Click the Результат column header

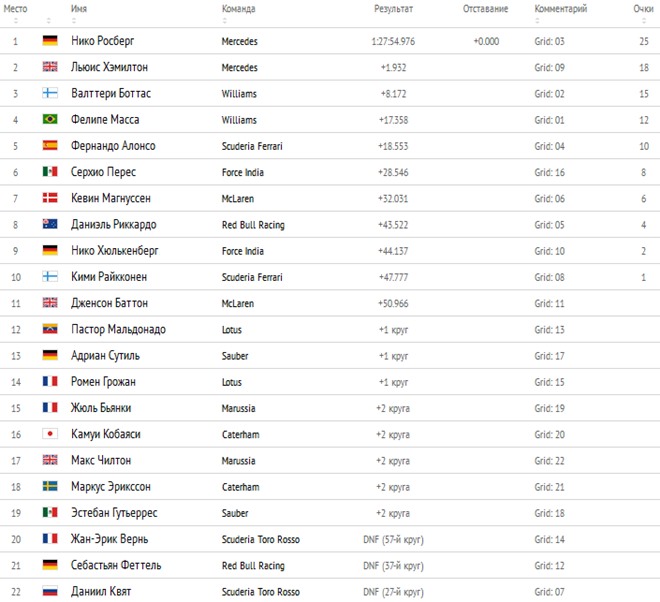click(x=394, y=9)
